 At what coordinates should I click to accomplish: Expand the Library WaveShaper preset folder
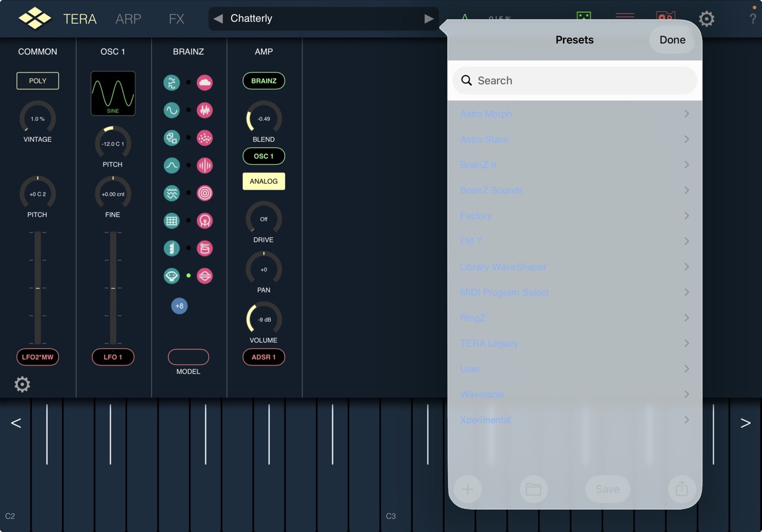coord(575,267)
